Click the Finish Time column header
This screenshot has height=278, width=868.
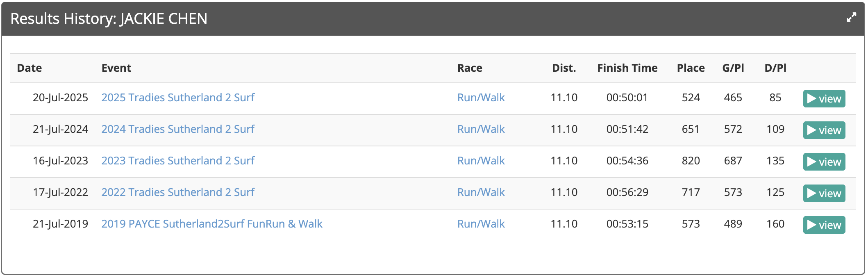[x=627, y=68]
